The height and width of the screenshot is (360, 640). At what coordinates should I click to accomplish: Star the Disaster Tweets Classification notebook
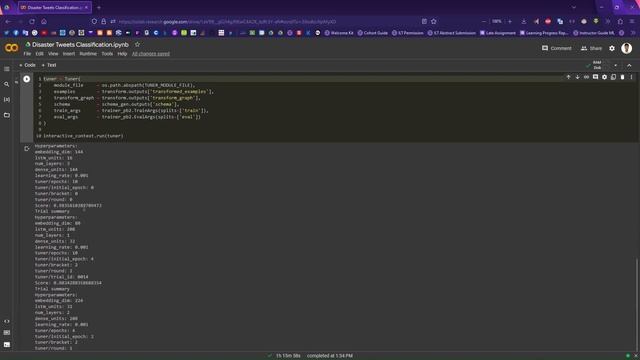point(138,44)
